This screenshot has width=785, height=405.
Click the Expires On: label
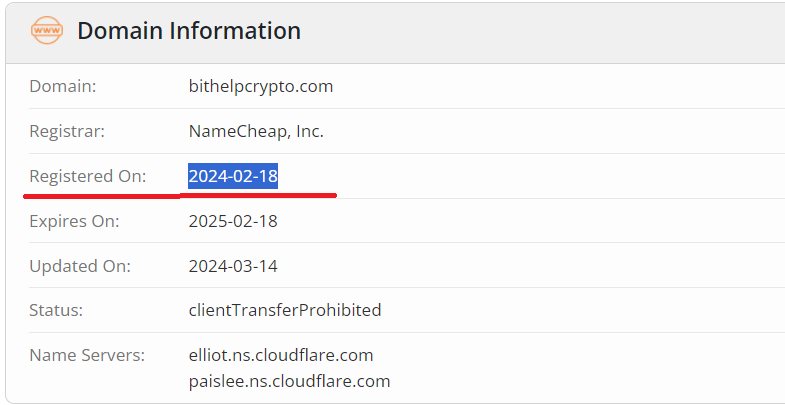point(74,221)
